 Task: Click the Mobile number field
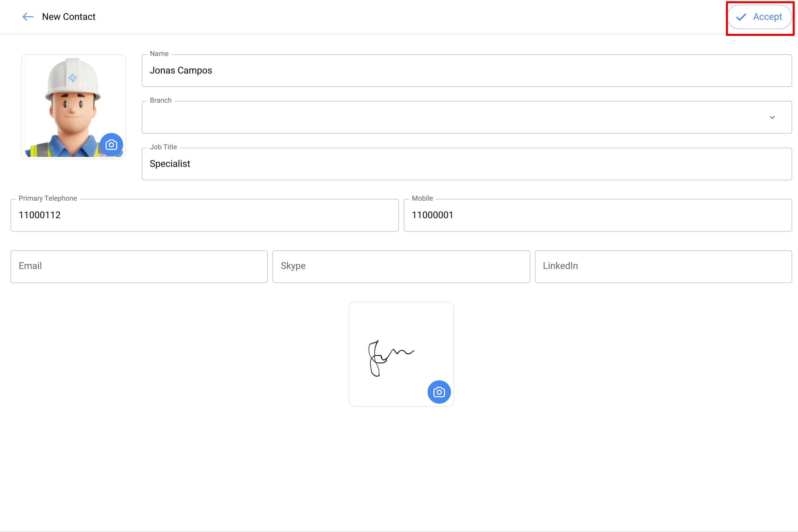click(598, 215)
